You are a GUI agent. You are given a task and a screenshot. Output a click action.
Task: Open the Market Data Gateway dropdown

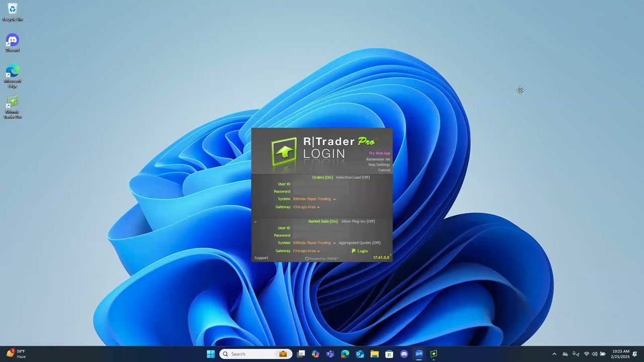click(306, 251)
